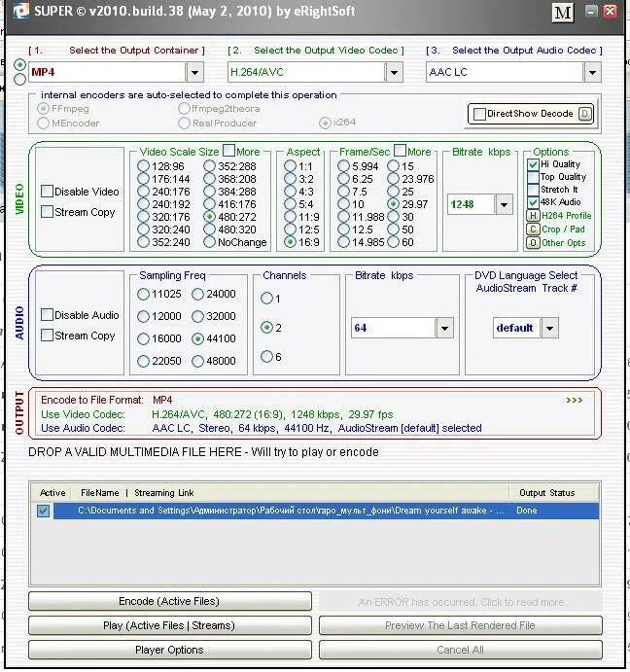The image size is (630, 672).
Task: Minimize the SUPER window
Action: point(591,11)
